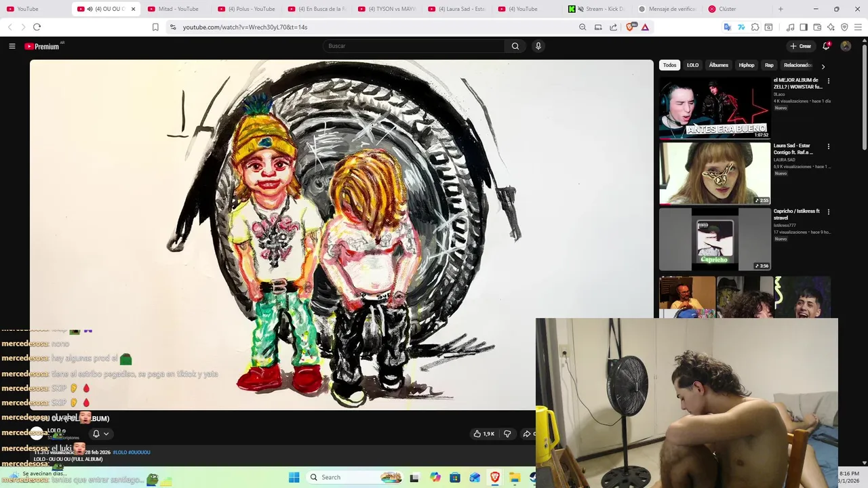The height and width of the screenshot is (488, 868).
Task: Go to YouTube Premium home logo
Action: tap(43, 46)
